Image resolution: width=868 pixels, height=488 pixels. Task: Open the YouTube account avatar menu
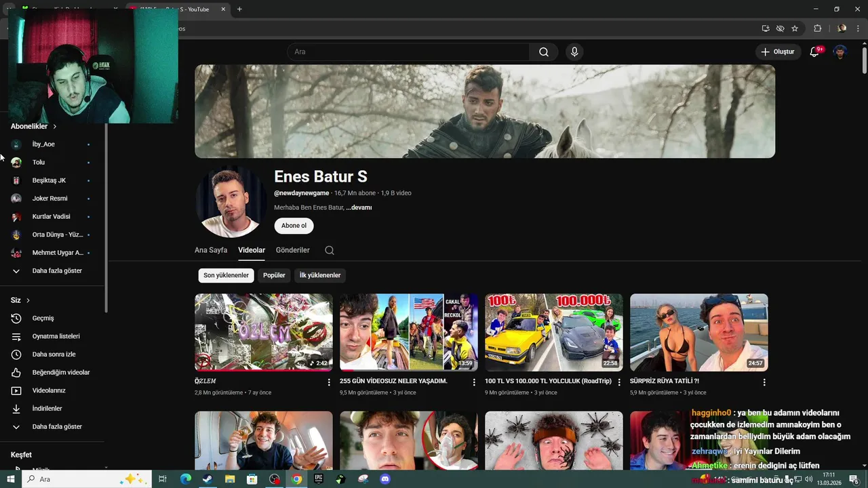pyautogui.click(x=840, y=52)
